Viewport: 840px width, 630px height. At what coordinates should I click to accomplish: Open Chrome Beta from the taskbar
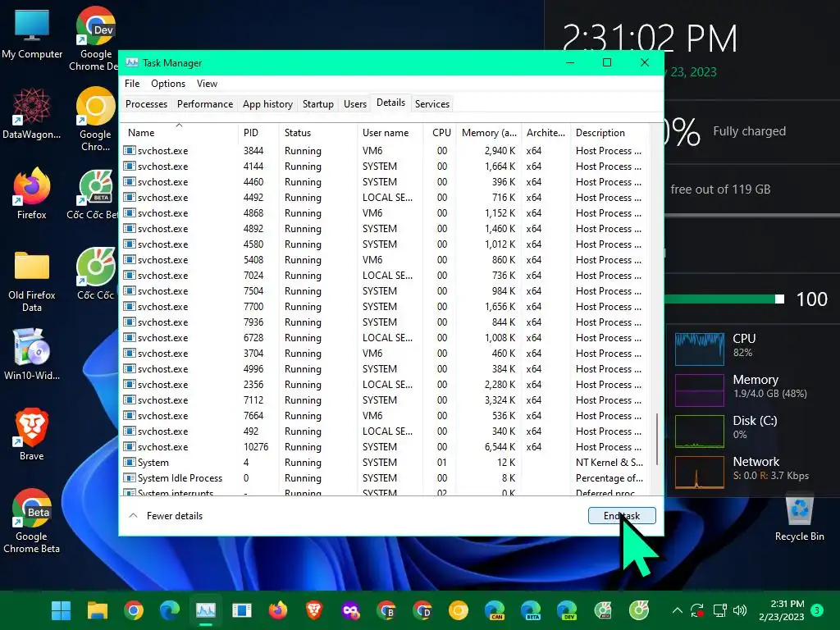pos(386,610)
